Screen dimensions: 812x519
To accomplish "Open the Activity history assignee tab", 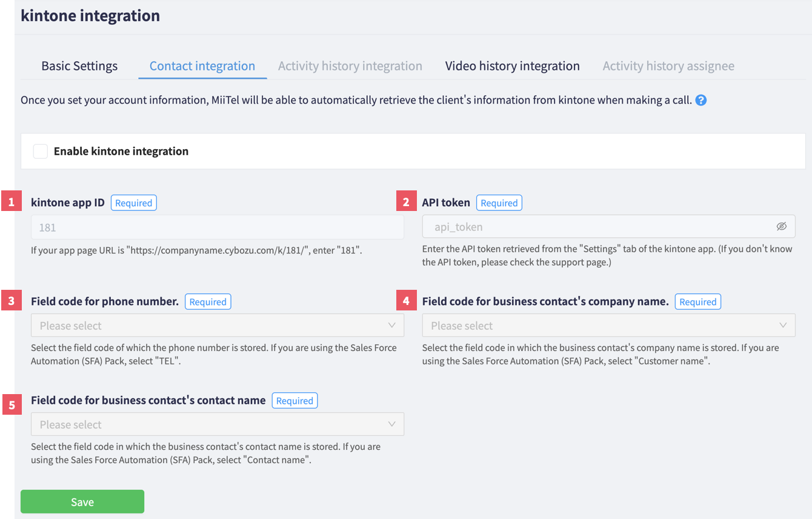I will 668,66.
